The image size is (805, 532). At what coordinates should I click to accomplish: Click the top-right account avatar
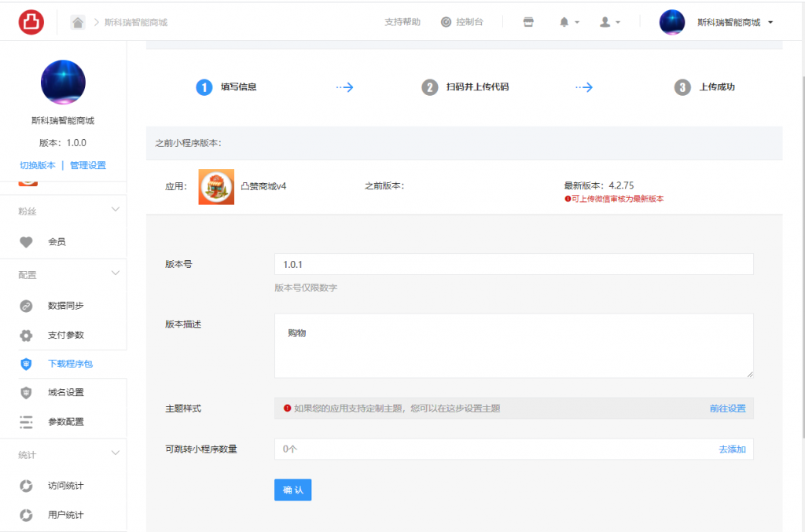[672, 22]
